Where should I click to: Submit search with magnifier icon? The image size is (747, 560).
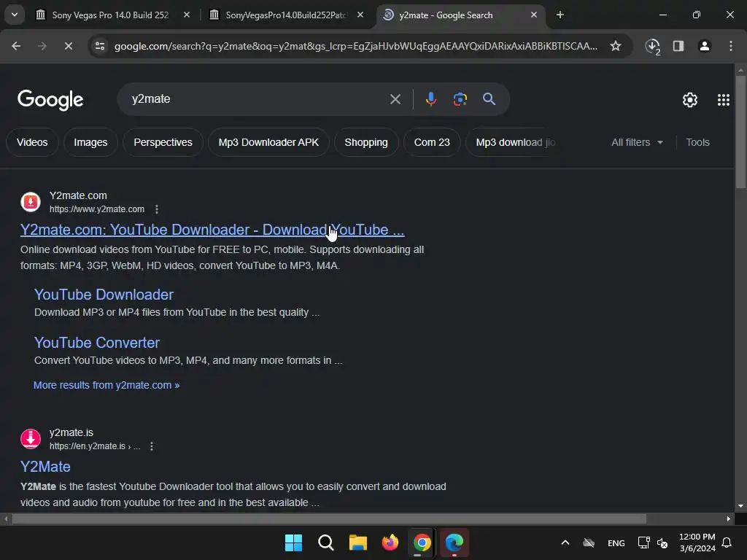[489, 99]
